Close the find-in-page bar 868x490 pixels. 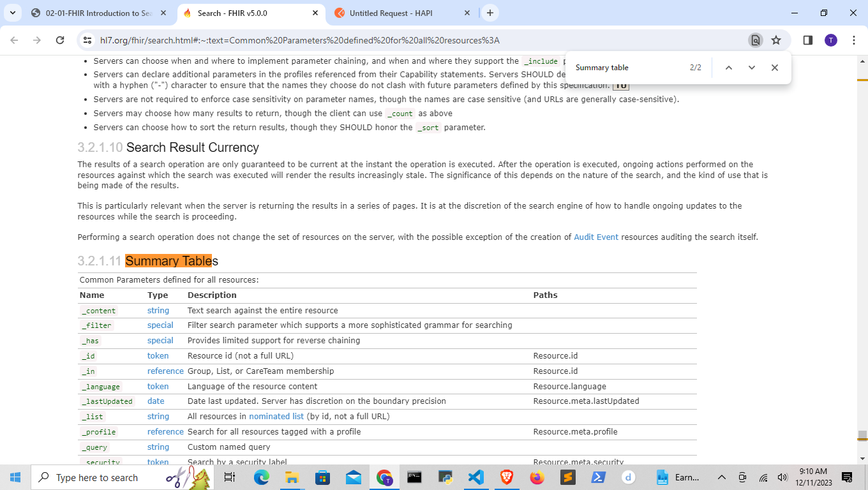775,68
